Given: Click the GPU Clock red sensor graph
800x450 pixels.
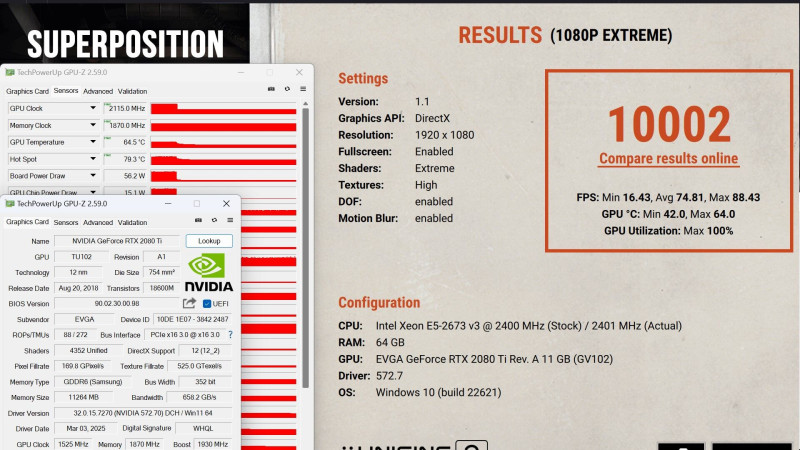Looking at the screenshot, I should coord(223,109).
